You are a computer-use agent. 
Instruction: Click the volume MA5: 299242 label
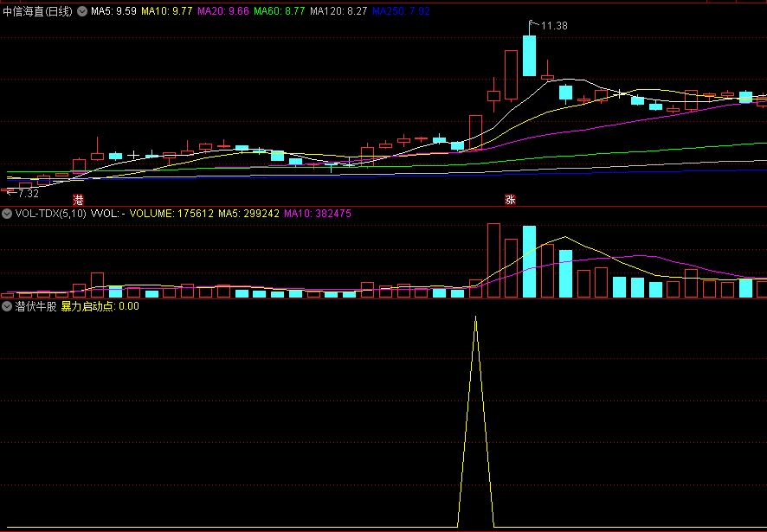click(x=249, y=213)
